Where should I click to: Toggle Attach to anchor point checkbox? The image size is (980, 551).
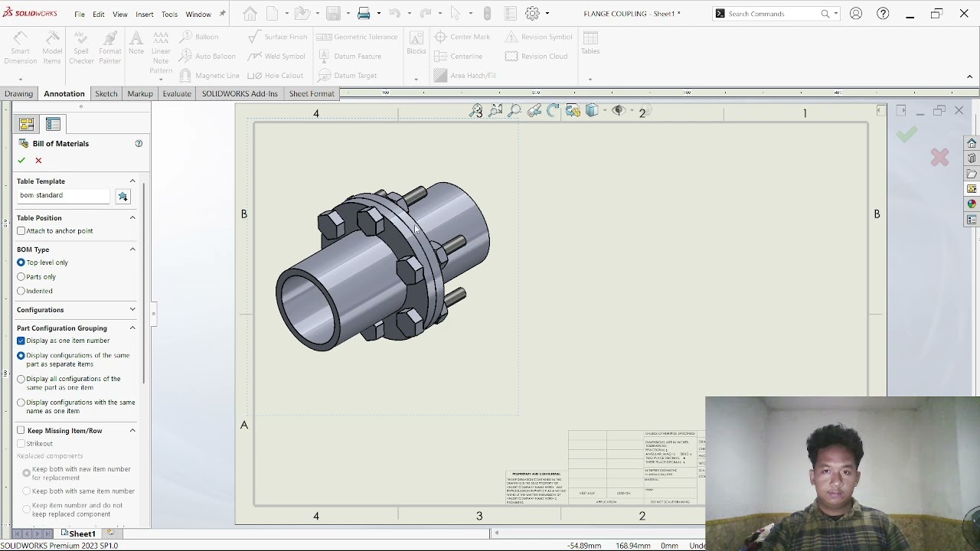click(21, 230)
